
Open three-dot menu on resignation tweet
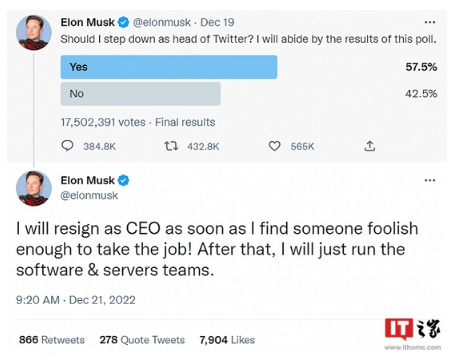coord(430,180)
